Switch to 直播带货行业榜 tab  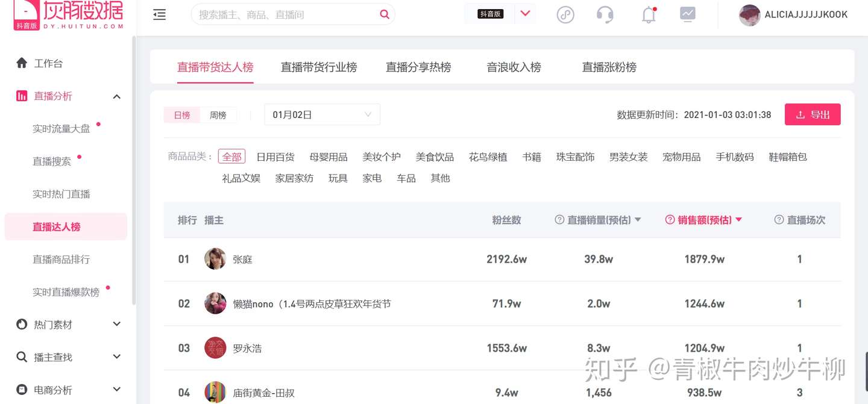coord(319,67)
